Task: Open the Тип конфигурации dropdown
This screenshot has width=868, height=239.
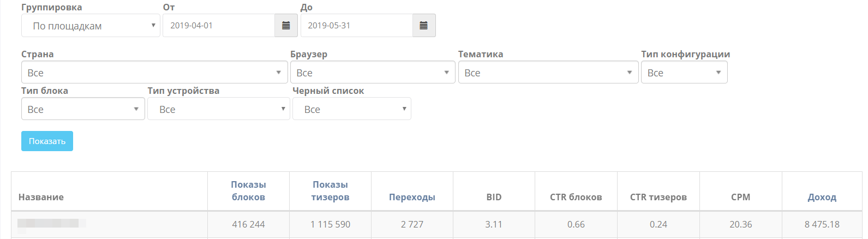Action: tap(684, 73)
